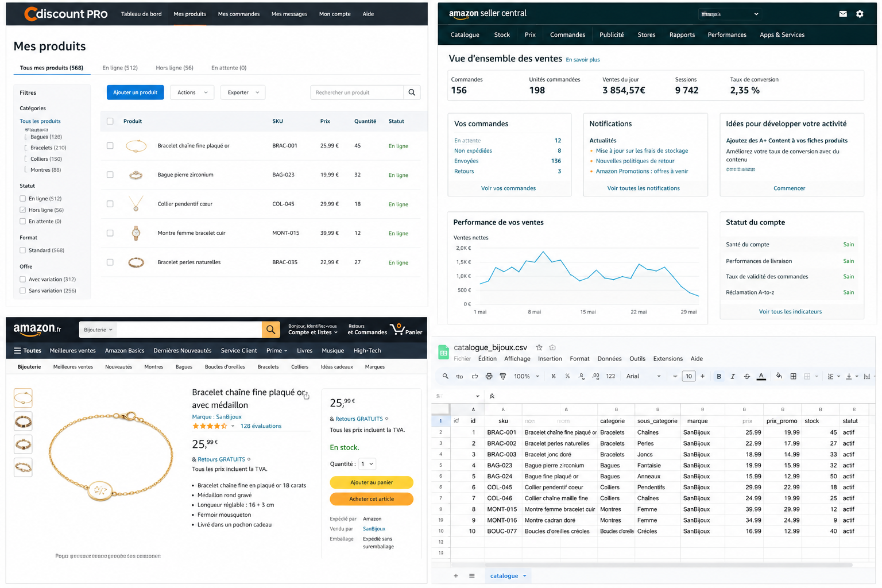Open the Toutes hamburger menu on Amazon.fr
This screenshot has width=882, height=588.
click(x=28, y=351)
